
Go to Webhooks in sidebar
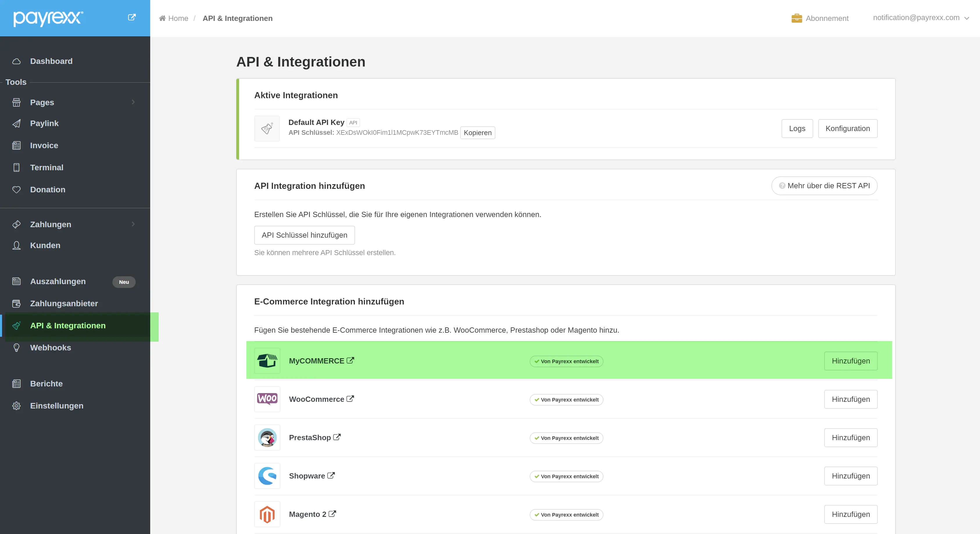point(51,348)
